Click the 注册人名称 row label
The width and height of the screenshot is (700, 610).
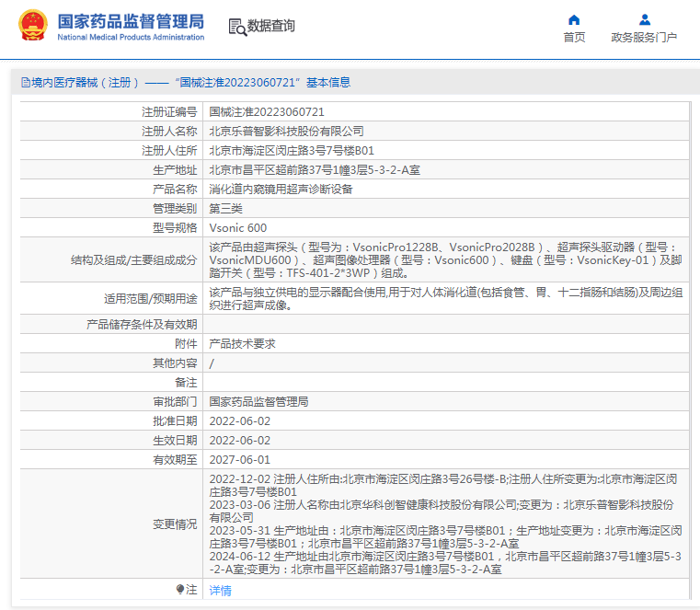pos(169,132)
